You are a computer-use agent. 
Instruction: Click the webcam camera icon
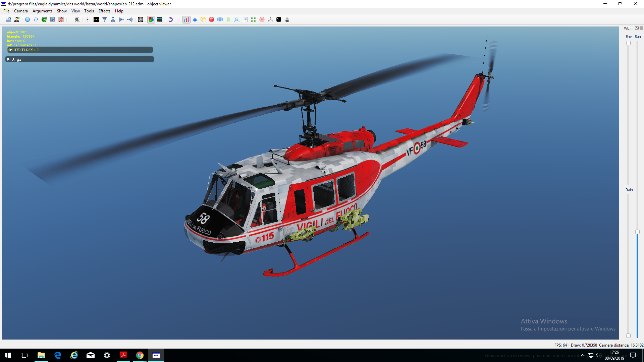77,19
